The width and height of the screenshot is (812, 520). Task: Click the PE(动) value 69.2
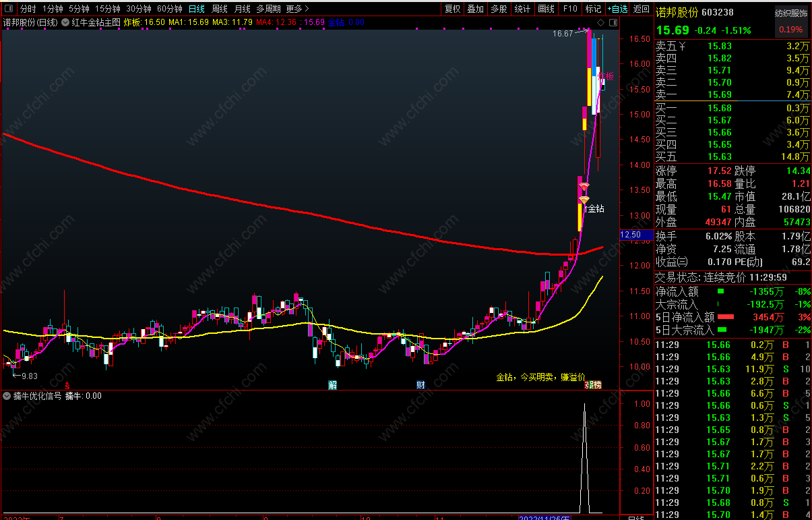801,262
